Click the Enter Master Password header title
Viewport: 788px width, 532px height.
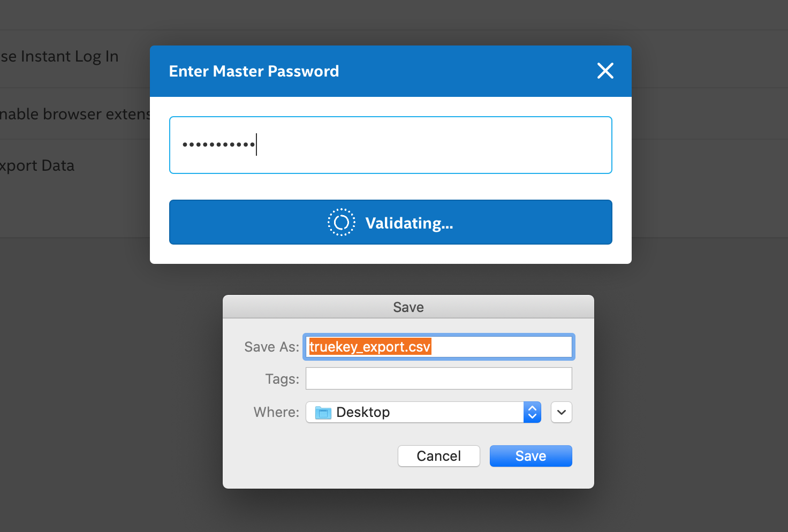(254, 71)
